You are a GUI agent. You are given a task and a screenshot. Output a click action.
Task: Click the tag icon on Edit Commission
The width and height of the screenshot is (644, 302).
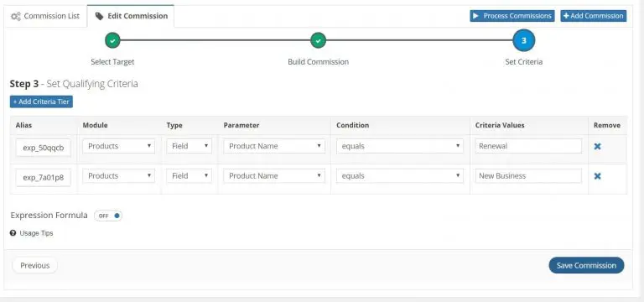pos(99,17)
